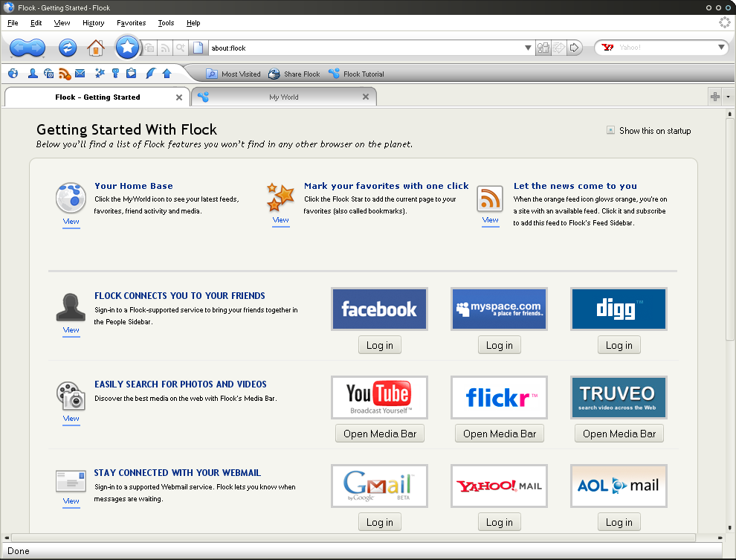
Task: Open the Edit menu
Action: [36, 22]
